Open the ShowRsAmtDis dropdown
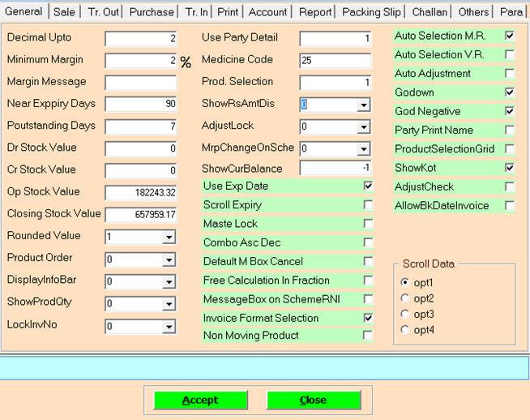The image size is (530, 420). 363,105
